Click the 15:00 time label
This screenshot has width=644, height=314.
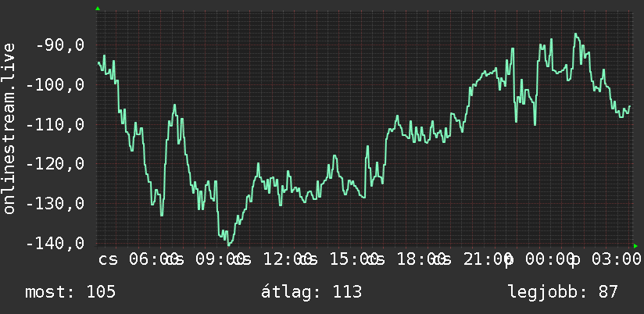click(x=354, y=259)
